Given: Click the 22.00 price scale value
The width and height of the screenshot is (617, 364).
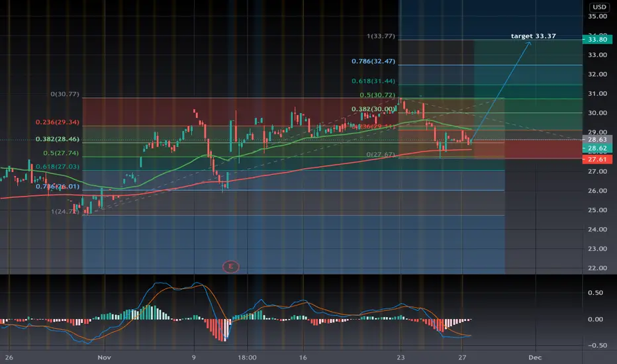Looking at the screenshot, I should point(597,268).
